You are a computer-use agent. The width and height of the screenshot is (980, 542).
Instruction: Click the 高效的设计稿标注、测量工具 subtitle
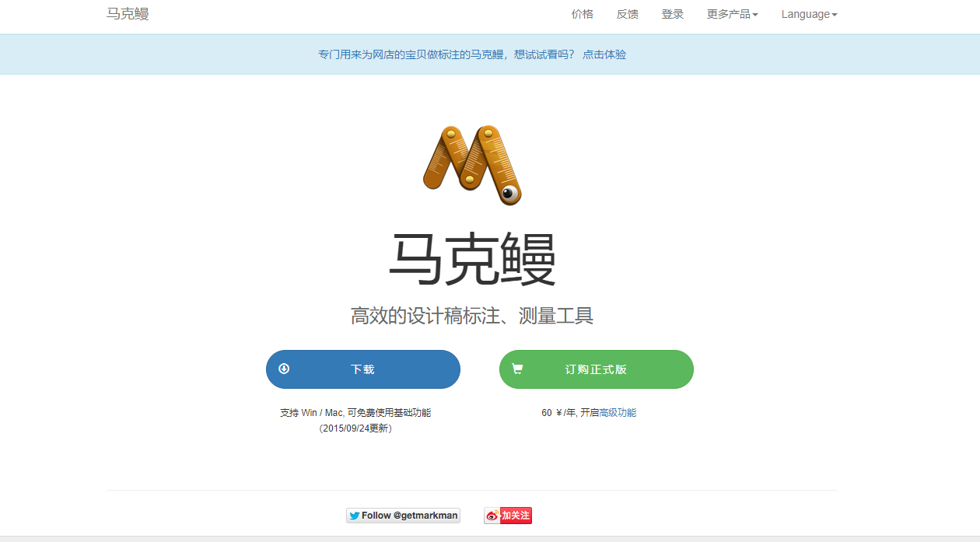(x=472, y=316)
